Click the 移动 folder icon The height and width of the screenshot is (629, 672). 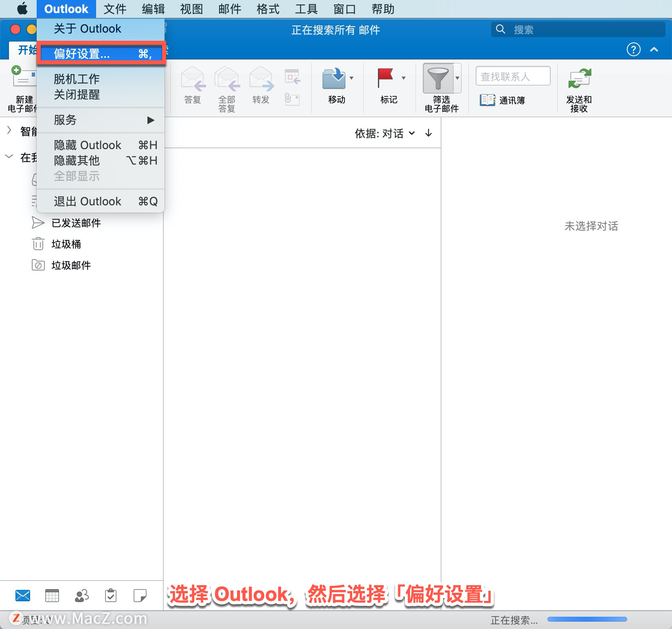(334, 79)
